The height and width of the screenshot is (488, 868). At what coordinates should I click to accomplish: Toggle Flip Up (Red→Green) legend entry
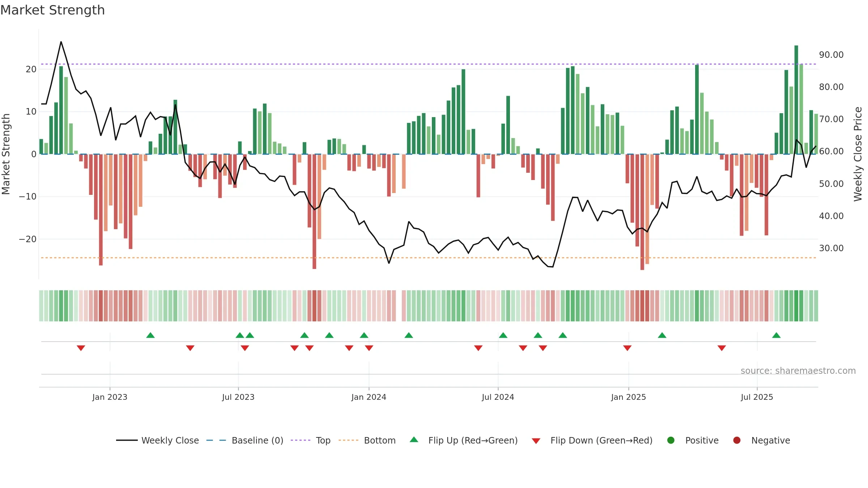[x=464, y=440]
